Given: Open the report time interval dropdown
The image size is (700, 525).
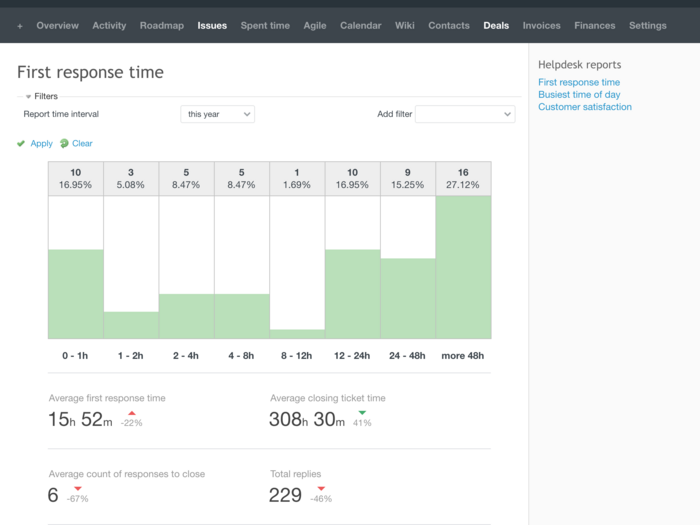Looking at the screenshot, I should (x=218, y=115).
